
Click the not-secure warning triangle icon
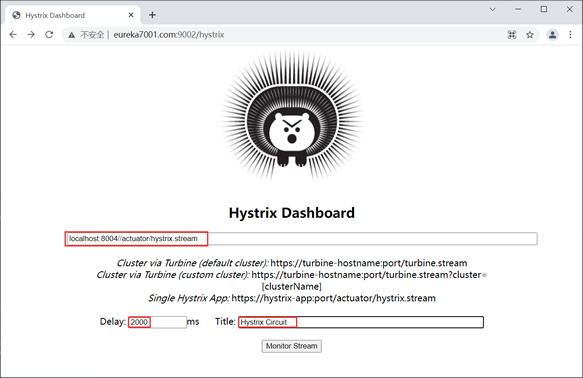71,35
